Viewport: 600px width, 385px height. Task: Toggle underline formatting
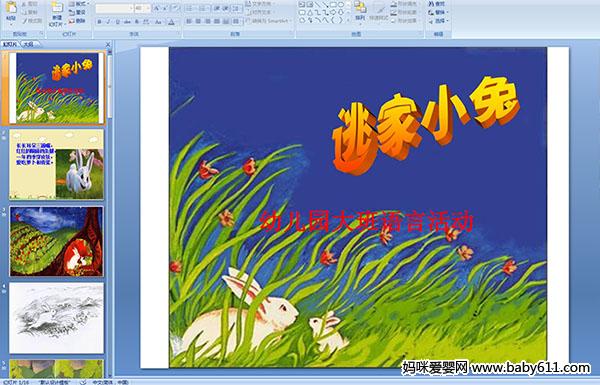point(118,22)
